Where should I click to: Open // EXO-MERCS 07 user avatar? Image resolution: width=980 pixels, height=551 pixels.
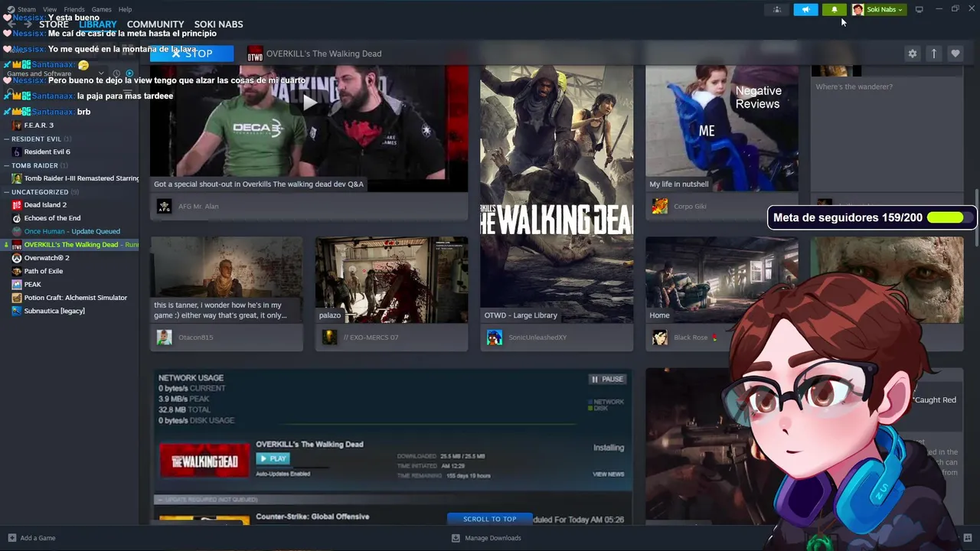(x=329, y=337)
